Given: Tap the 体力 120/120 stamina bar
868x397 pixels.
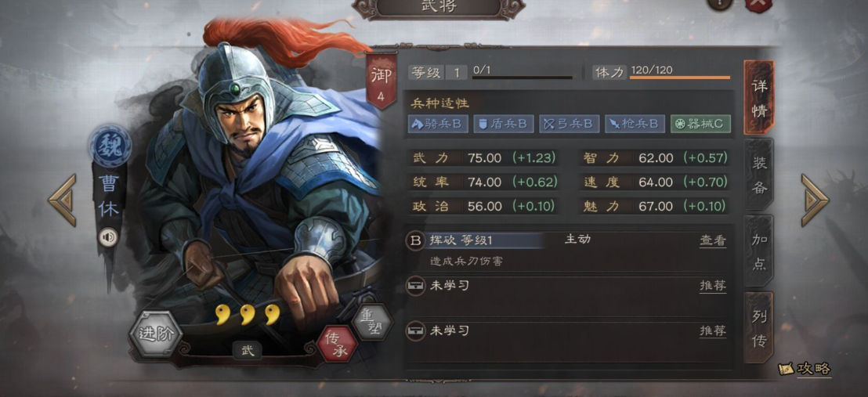Looking at the screenshot, I should (x=661, y=73).
